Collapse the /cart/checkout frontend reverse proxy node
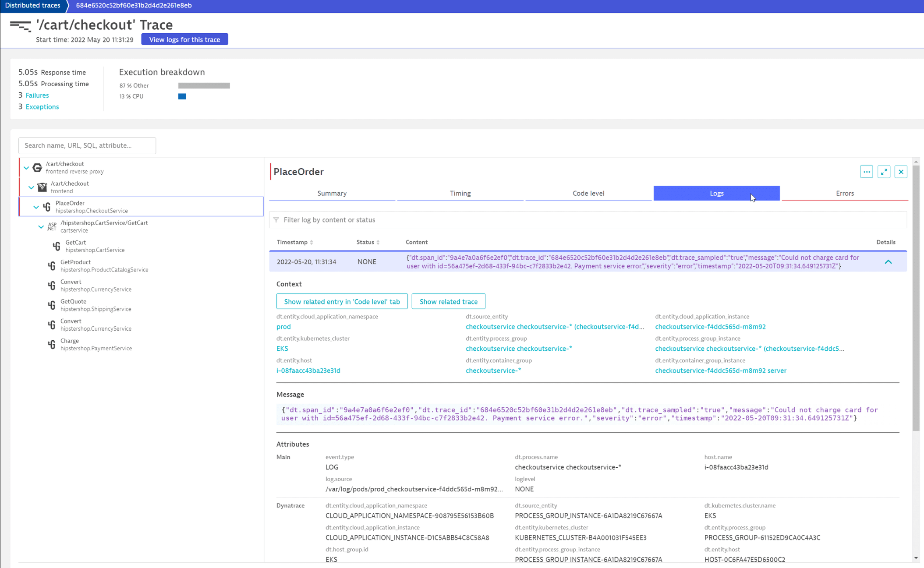This screenshot has height=568, width=924. click(x=26, y=168)
